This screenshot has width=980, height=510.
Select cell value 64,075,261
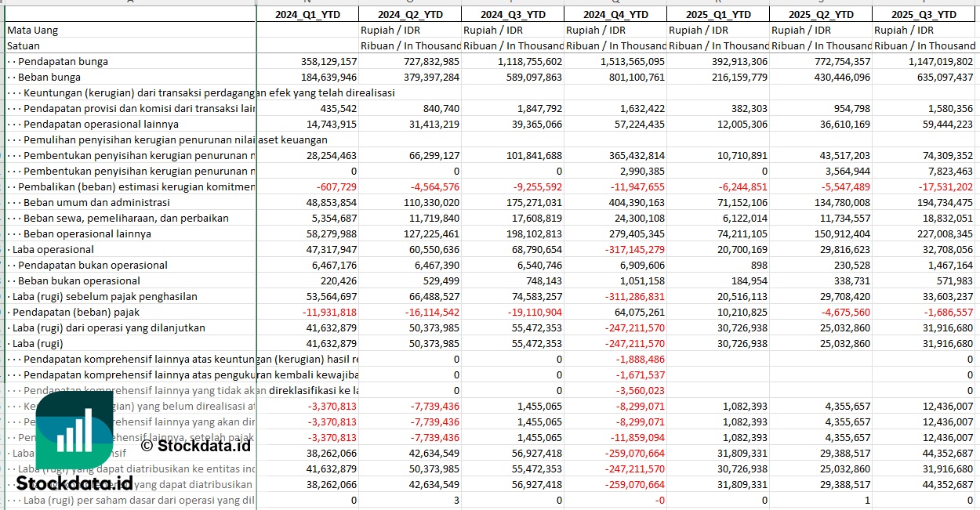pyautogui.click(x=638, y=312)
